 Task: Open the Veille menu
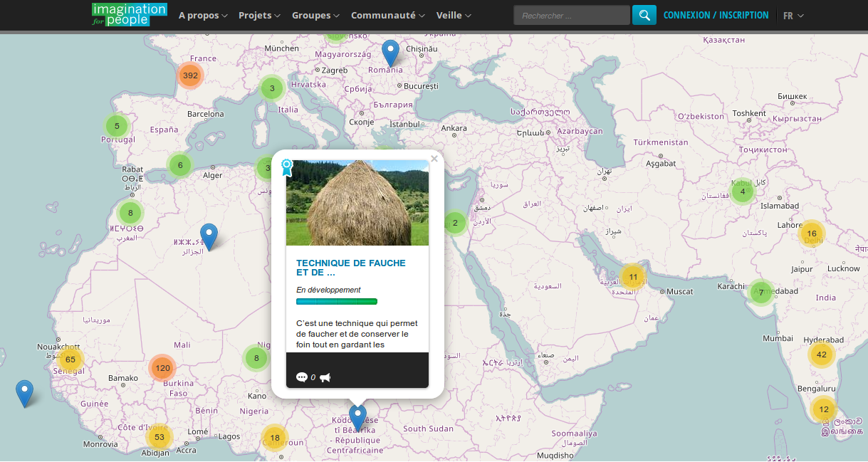[x=454, y=15]
